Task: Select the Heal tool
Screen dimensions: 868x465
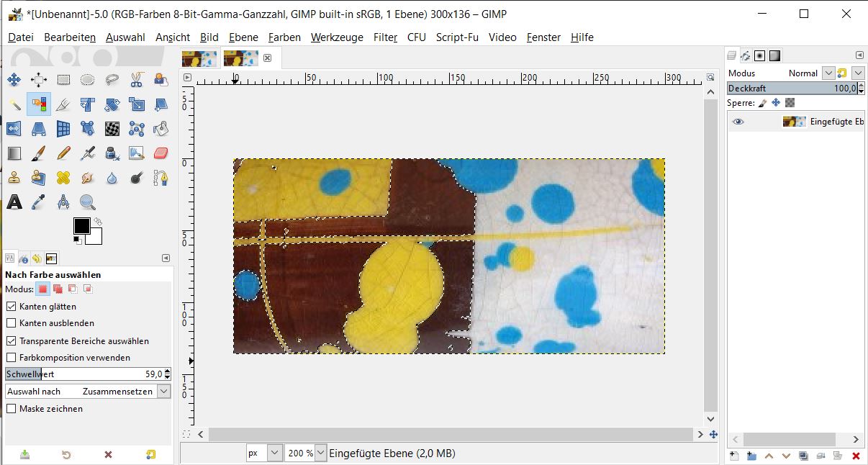Action: 63,178
